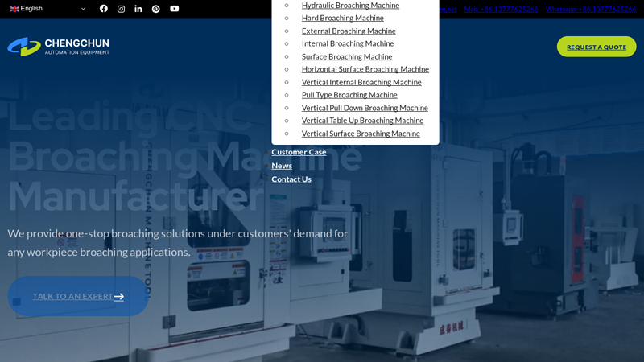Image resolution: width=644 pixels, height=362 pixels.
Task: Select Surface Broaching Machine menu entry
Action: [x=347, y=56]
